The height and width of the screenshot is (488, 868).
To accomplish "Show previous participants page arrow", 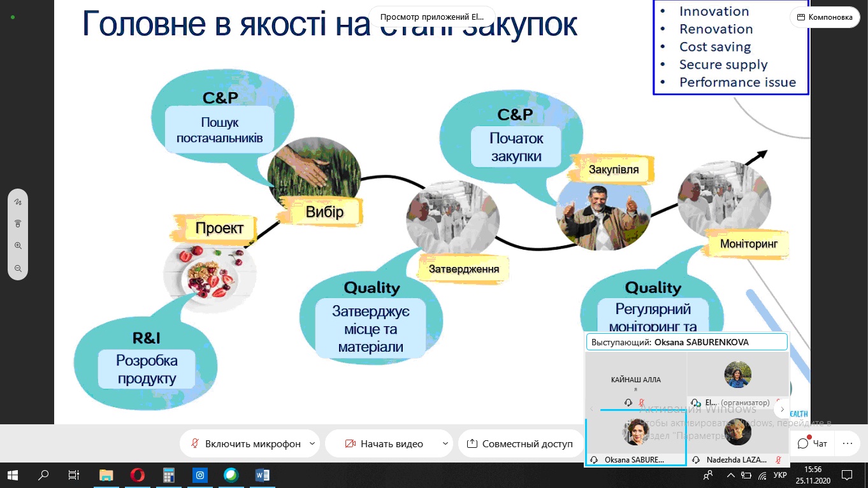I will click(591, 409).
